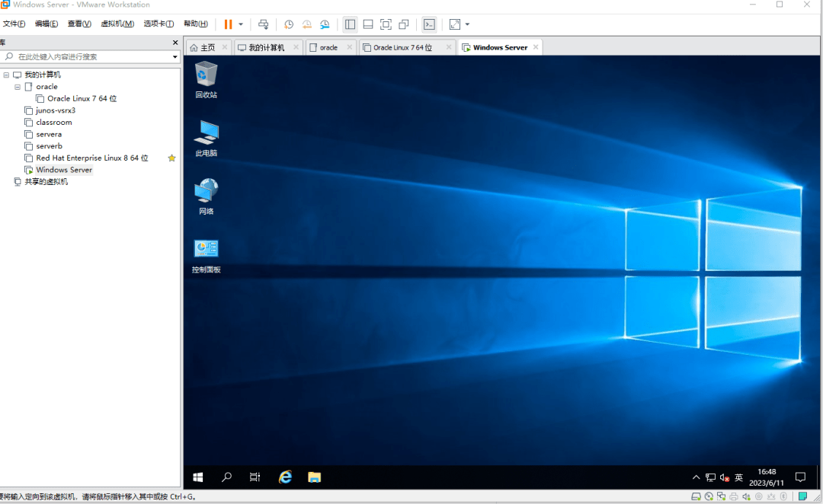
Task: Revert the VM to its previous snapshot
Action: tap(306, 24)
